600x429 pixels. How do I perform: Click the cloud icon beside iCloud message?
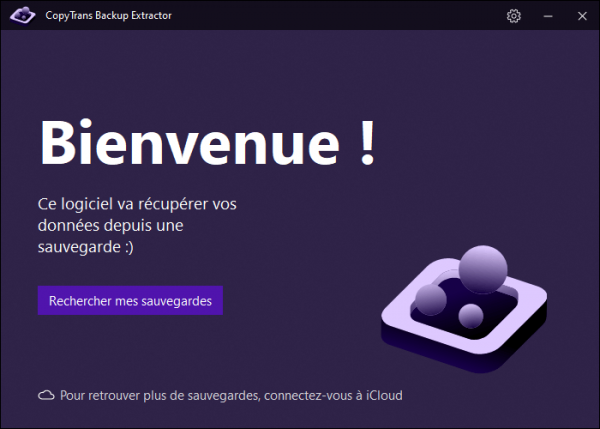point(45,396)
